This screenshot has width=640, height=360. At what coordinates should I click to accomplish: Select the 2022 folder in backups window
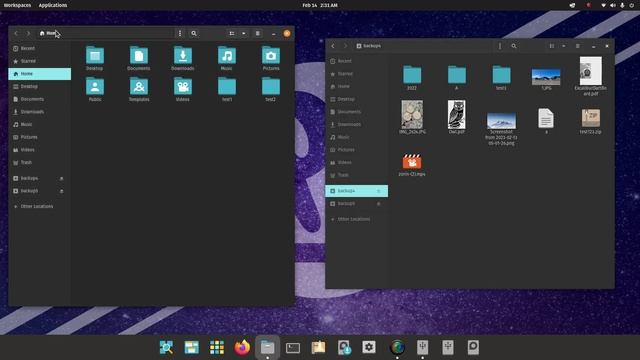tap(412, 75)
